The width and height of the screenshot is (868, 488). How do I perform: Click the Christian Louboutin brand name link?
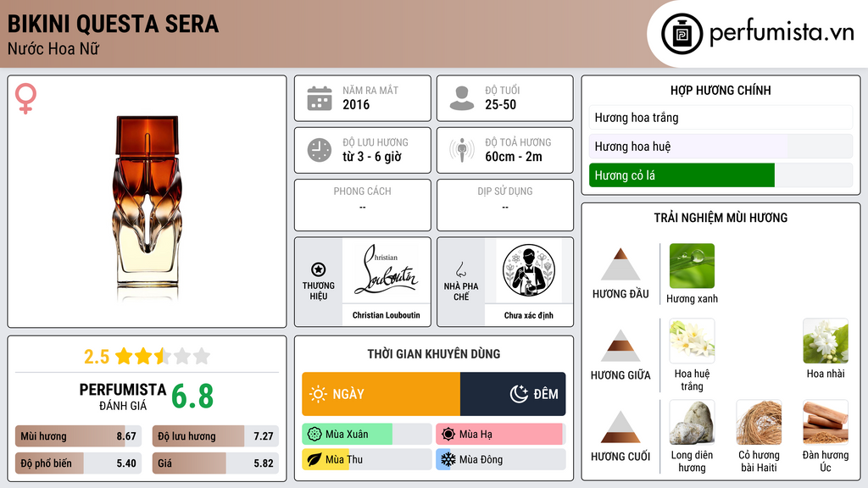(386, 315)
